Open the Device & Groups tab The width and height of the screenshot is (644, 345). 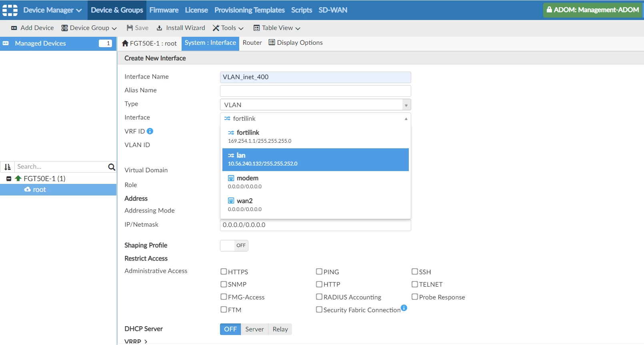tap(117, 10)
